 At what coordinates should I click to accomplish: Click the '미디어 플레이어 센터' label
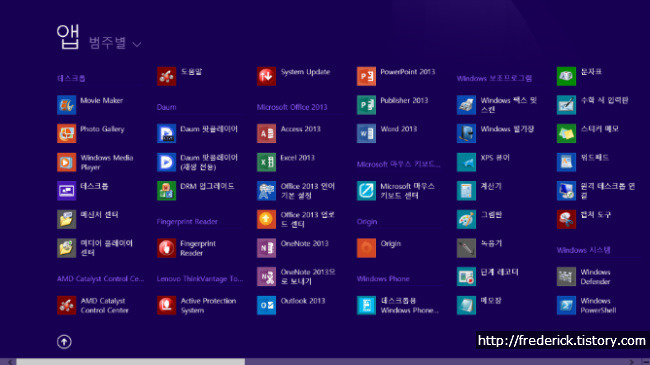tap(106, 248)
